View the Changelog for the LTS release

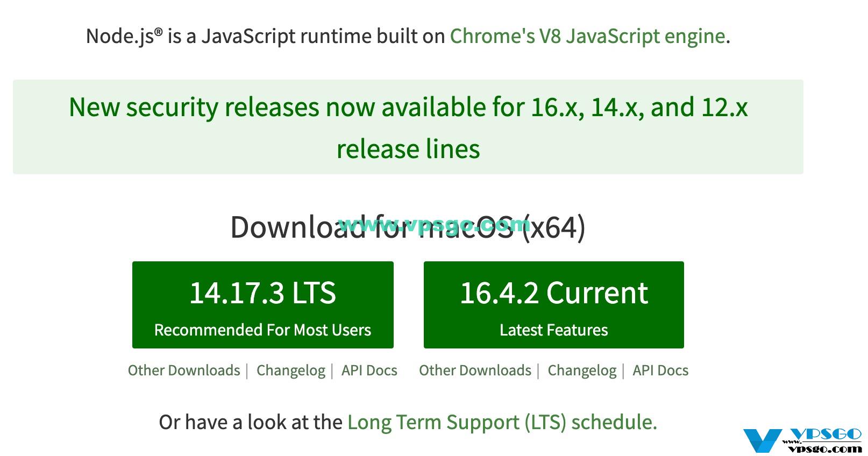(290, 370)
